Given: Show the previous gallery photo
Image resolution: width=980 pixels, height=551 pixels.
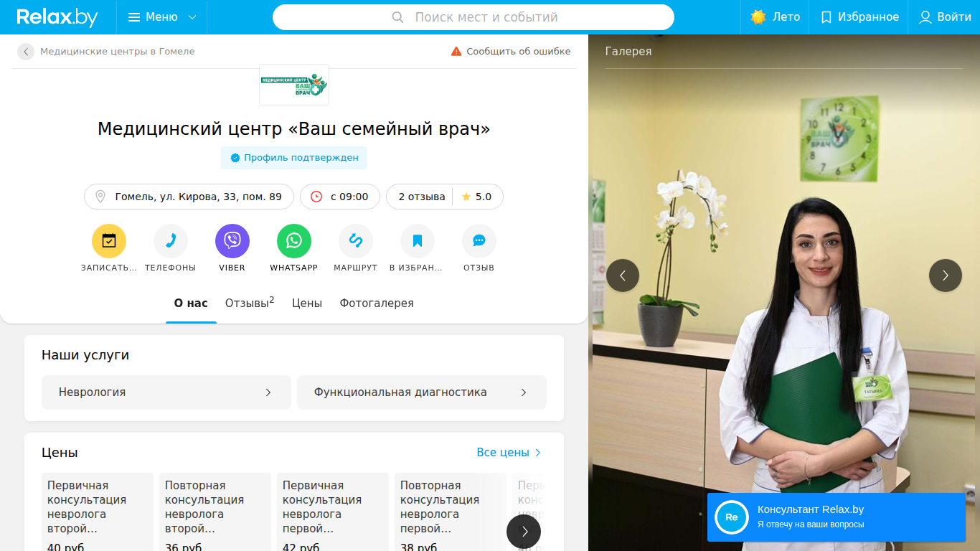Looking at the screenshot, I should tap(623, 275).
